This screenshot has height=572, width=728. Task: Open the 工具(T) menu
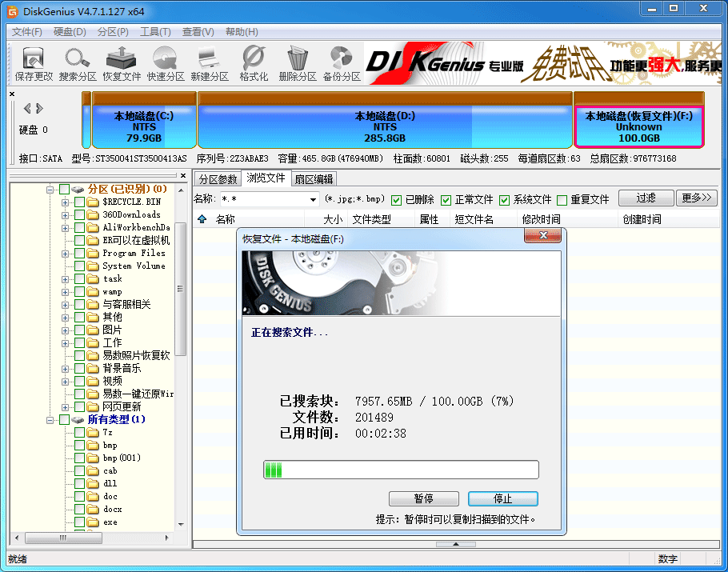click(155, 32)
